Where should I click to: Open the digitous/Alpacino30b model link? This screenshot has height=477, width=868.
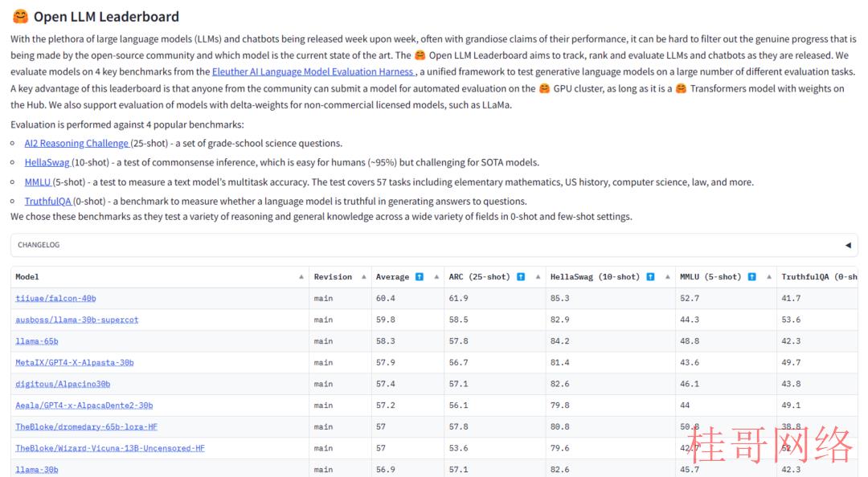(63, 384)
